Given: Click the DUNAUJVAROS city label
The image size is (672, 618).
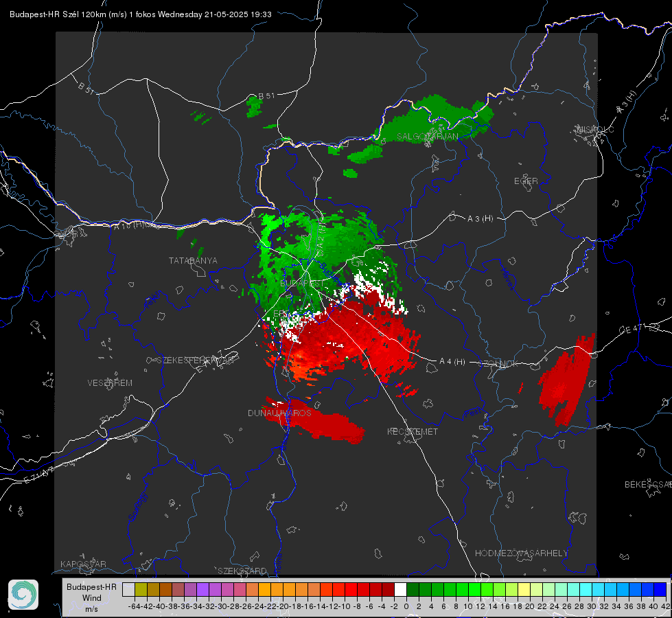Looking at the screenshot, I should [279, 413].
